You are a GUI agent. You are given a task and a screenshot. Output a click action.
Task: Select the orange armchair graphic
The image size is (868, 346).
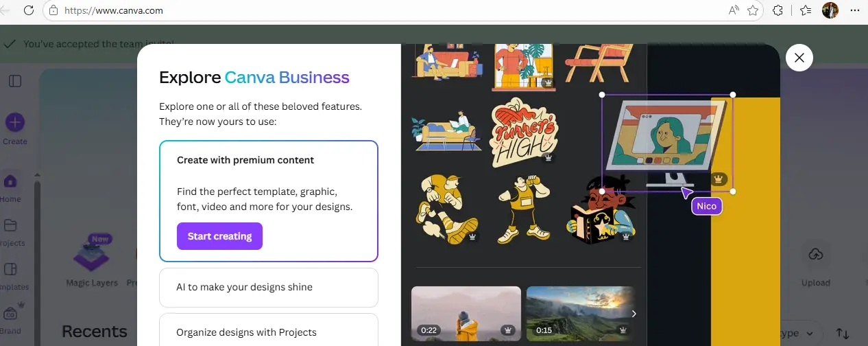599,64
